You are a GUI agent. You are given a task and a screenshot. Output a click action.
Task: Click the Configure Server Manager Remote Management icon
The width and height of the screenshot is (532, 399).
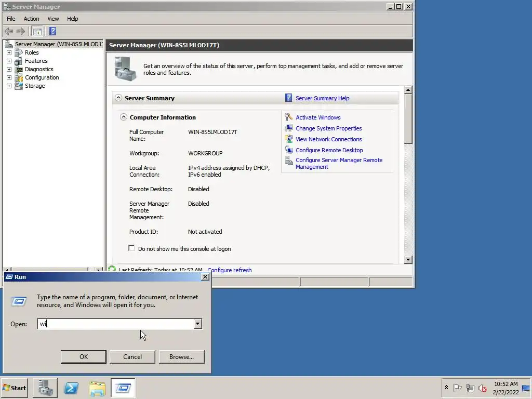point(288,161)
